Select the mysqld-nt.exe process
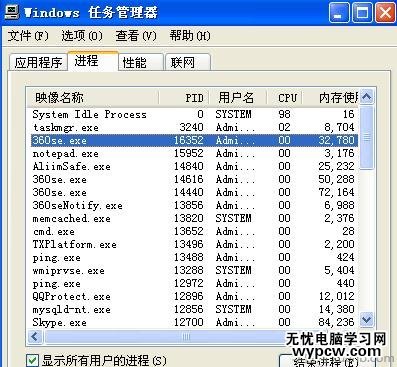 (193, 309)
